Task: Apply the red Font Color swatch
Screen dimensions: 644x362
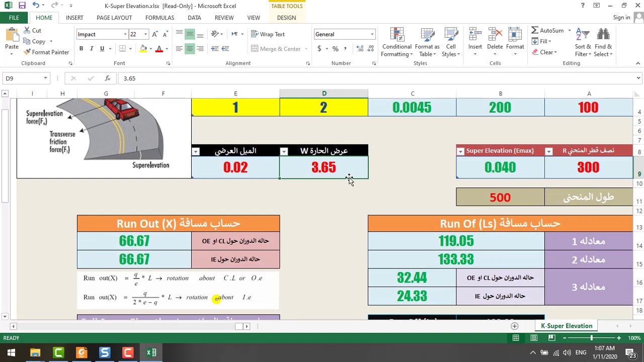Action: tap(159, 49)
